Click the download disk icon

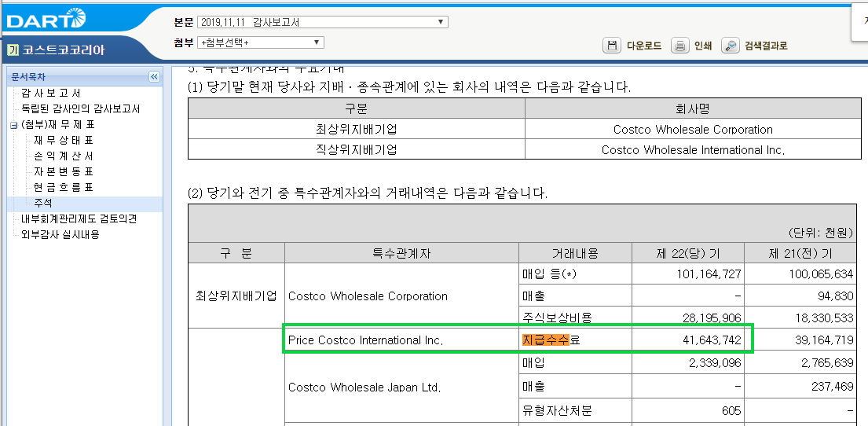point(612,46)
